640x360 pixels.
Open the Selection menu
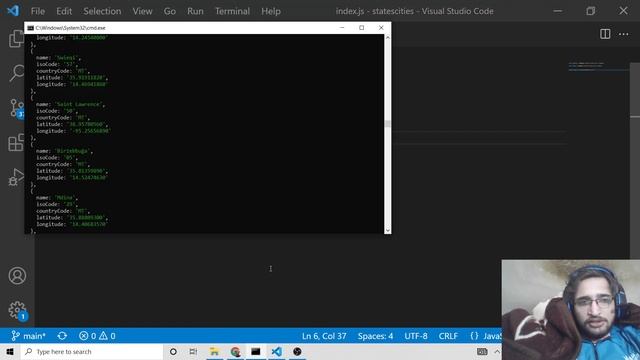coord(102,11)
